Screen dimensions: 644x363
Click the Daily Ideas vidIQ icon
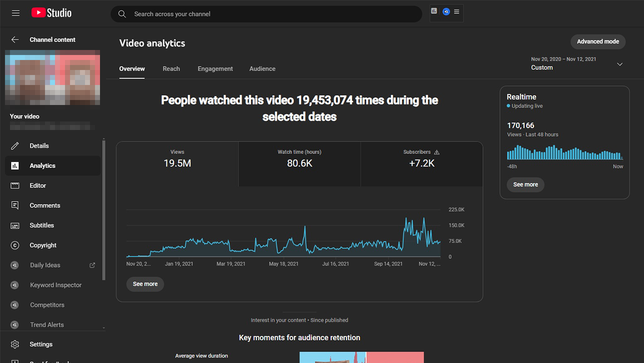(x=14, y=265)
